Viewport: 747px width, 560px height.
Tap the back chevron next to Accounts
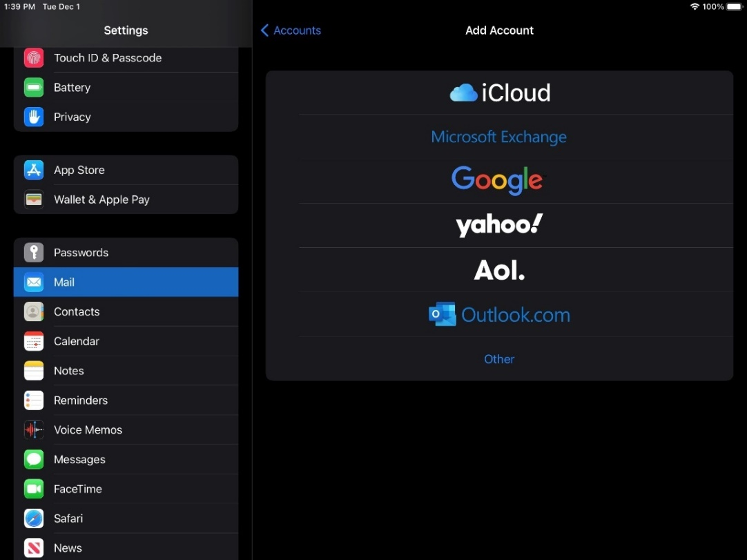[265, 30]
